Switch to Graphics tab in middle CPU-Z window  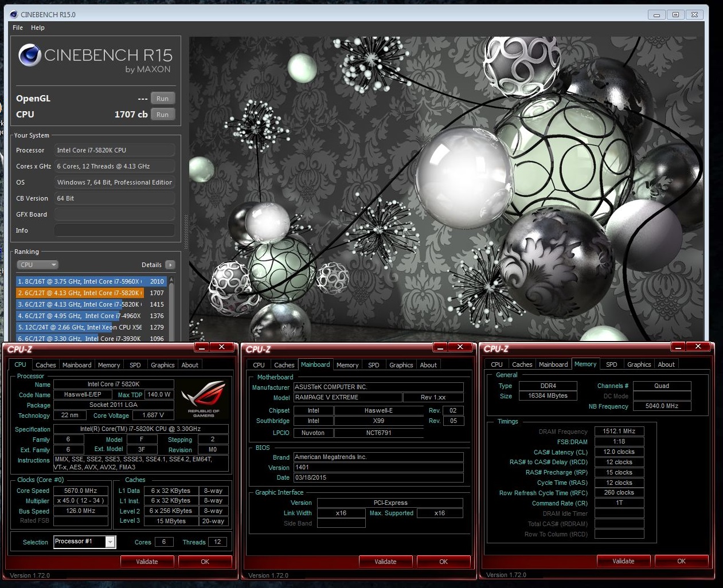tap(401, 365)
